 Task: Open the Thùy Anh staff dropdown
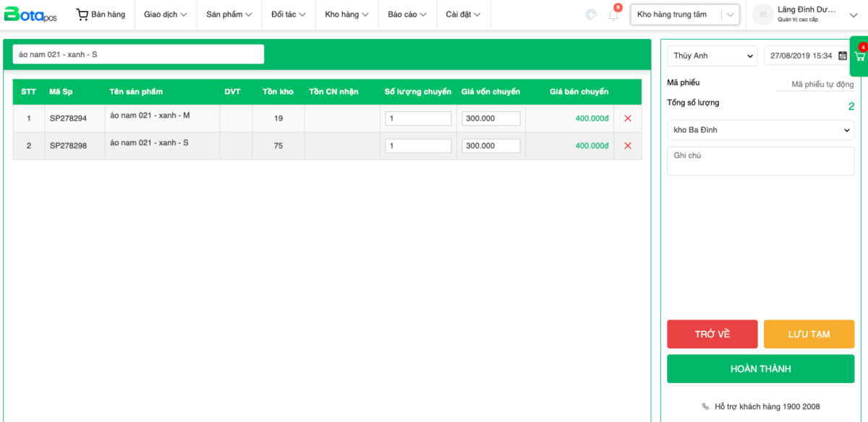[712, 56]
